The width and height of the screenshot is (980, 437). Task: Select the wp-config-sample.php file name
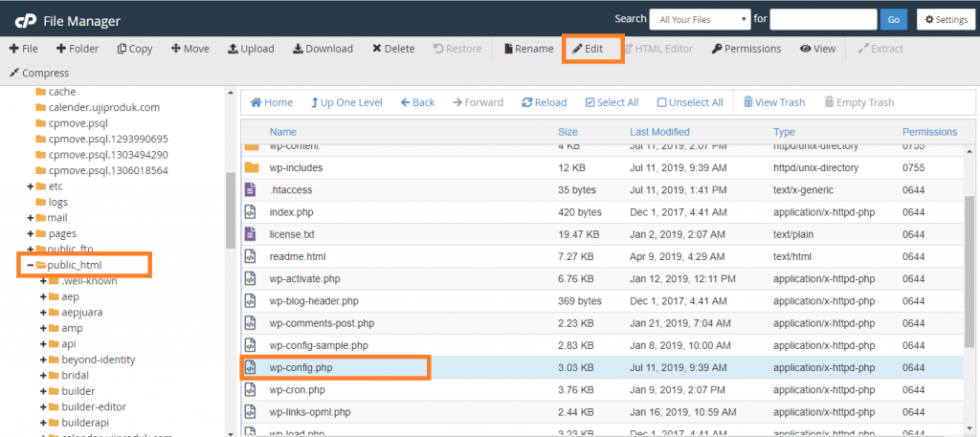point(319,345)
